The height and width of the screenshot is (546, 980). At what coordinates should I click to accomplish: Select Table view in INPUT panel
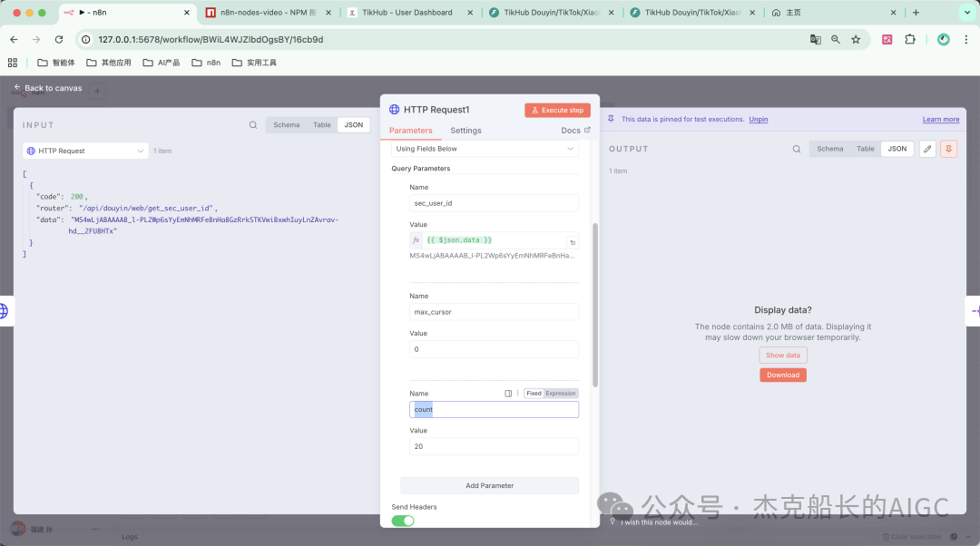tap(322, 125)
